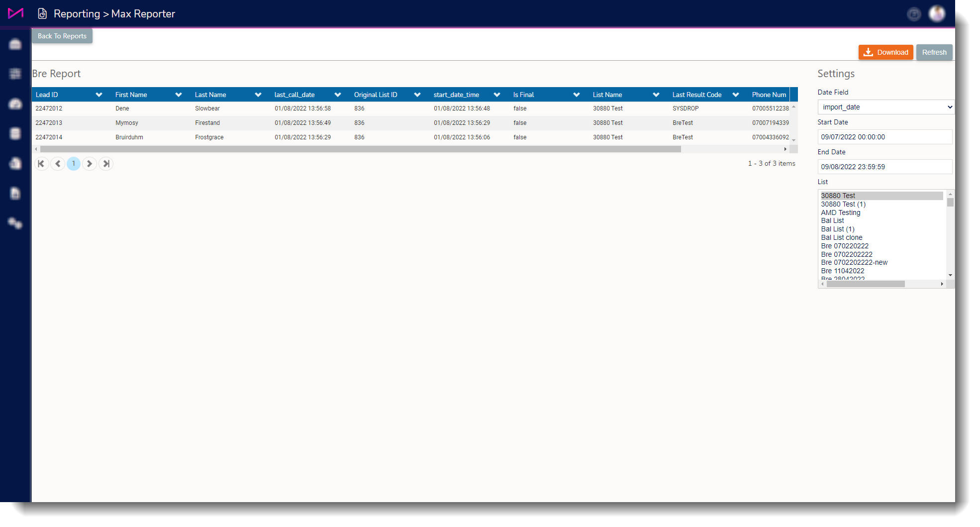Click the '1 - 3 of 3 items' pager info
Viewport: 980px width, 527px height.
772,164
